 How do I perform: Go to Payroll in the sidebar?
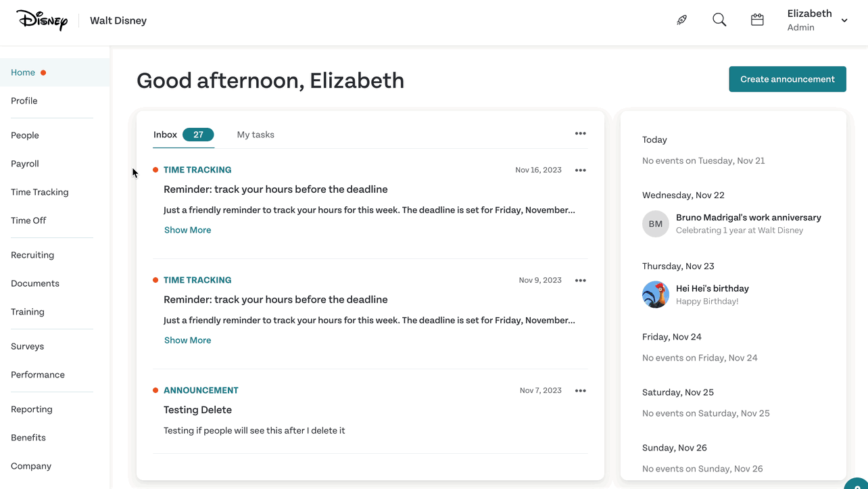click(25, 164)
